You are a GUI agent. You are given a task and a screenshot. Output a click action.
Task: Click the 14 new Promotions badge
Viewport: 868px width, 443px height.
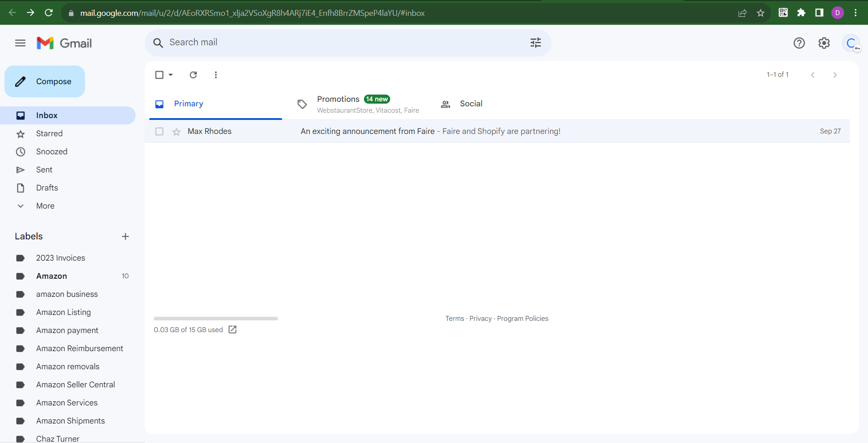[x=377, y=99]
